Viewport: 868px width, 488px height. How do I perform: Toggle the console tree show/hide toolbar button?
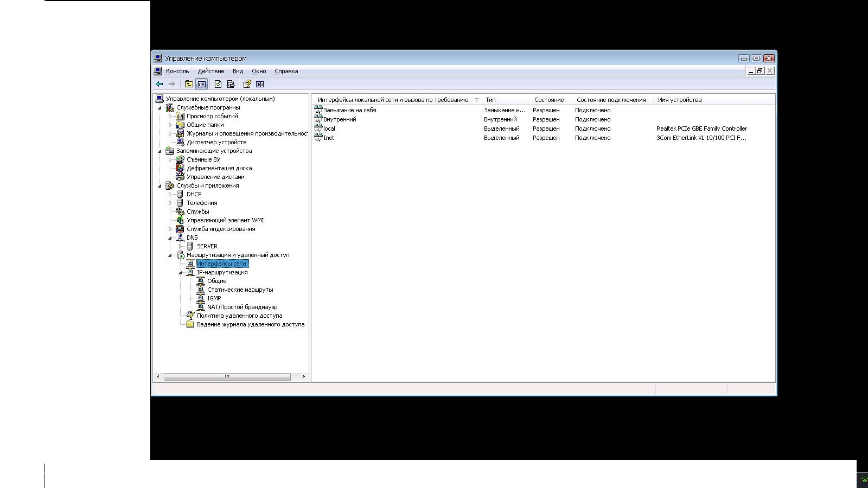(x=202, y=84)
